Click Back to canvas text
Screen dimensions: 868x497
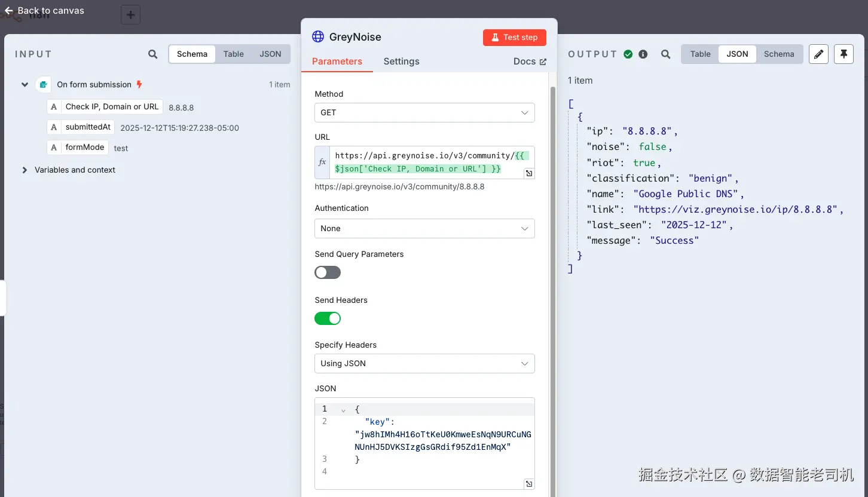click(x=51, y=11)
